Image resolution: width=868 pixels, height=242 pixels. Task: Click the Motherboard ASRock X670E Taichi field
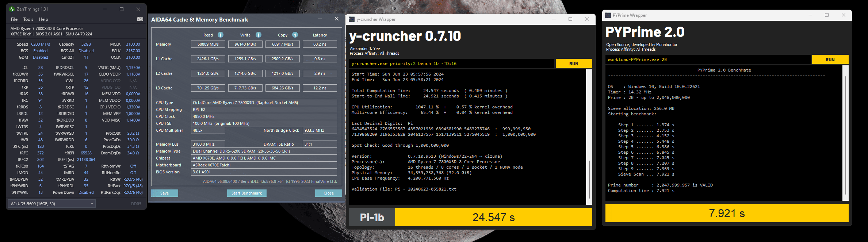[x=264, y=165]
